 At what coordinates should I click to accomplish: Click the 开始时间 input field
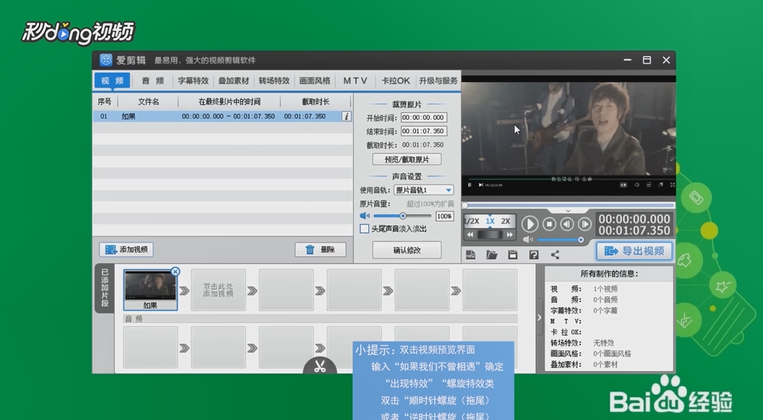point(424,117)
